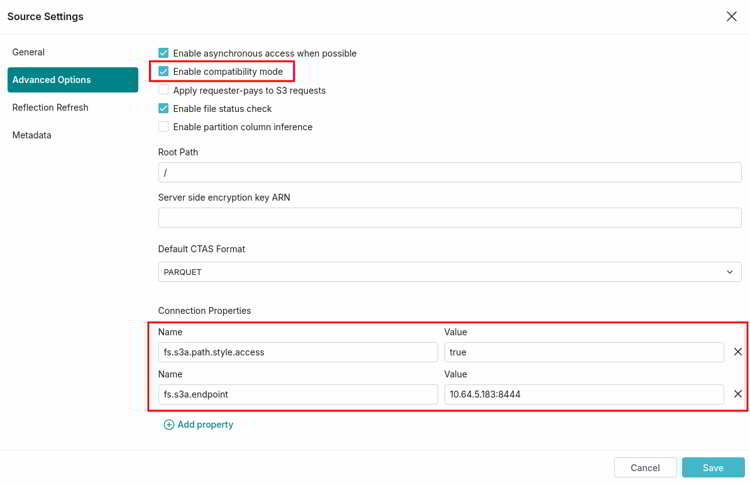
Task: Toggle Enable asynchronous access when possible
Action: coord(164,53)
